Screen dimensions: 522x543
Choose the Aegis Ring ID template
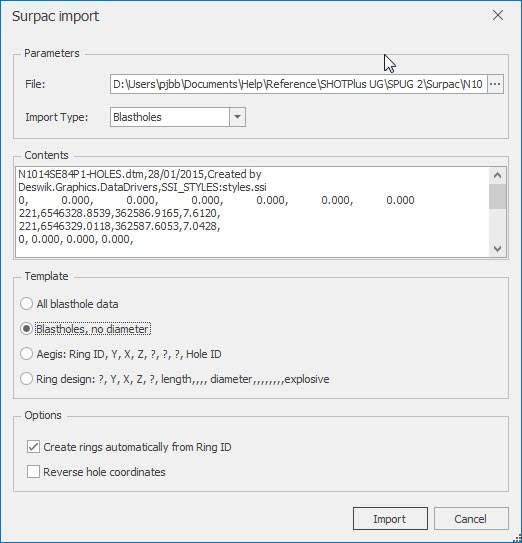click(121, 354)
